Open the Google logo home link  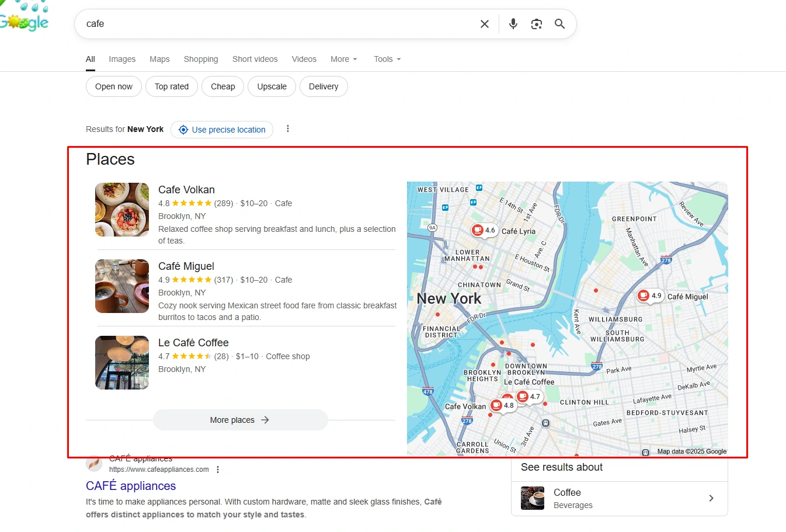pyautogui.click(x=24, y=18)
